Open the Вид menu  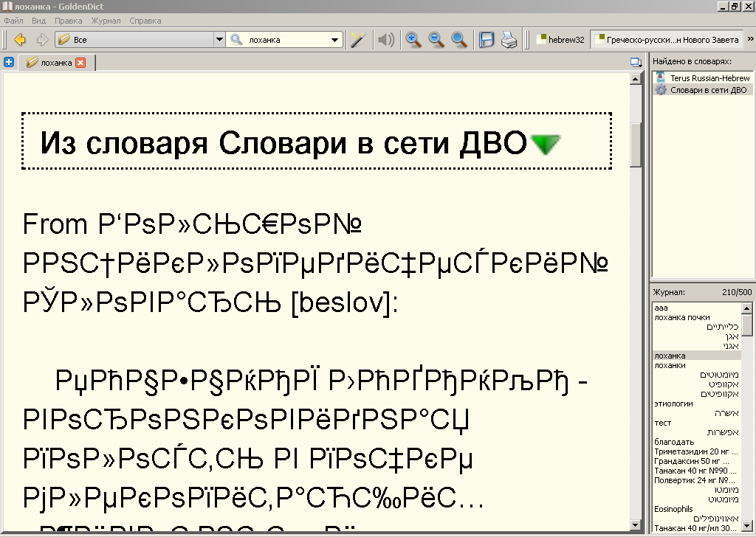click(x=38, y=21)
